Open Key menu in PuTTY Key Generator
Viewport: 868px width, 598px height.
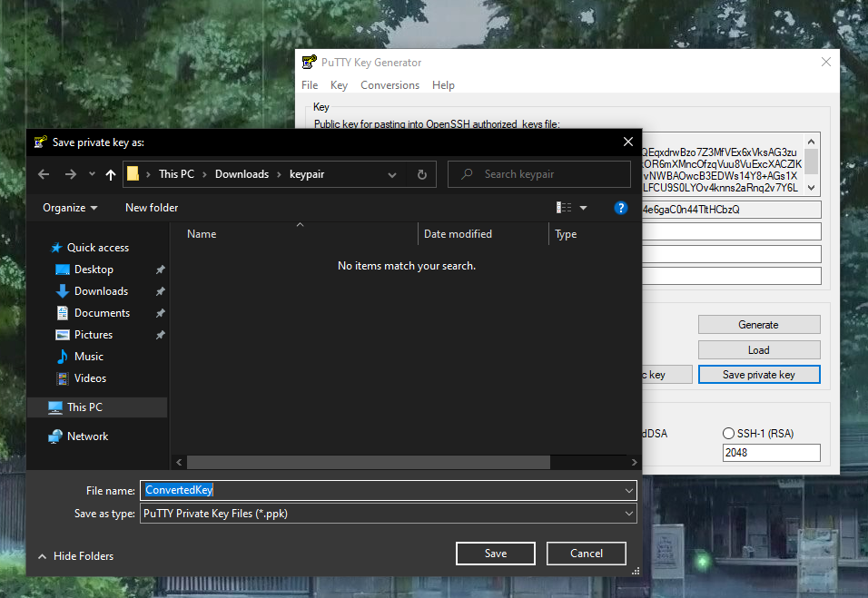pos(339,85)
